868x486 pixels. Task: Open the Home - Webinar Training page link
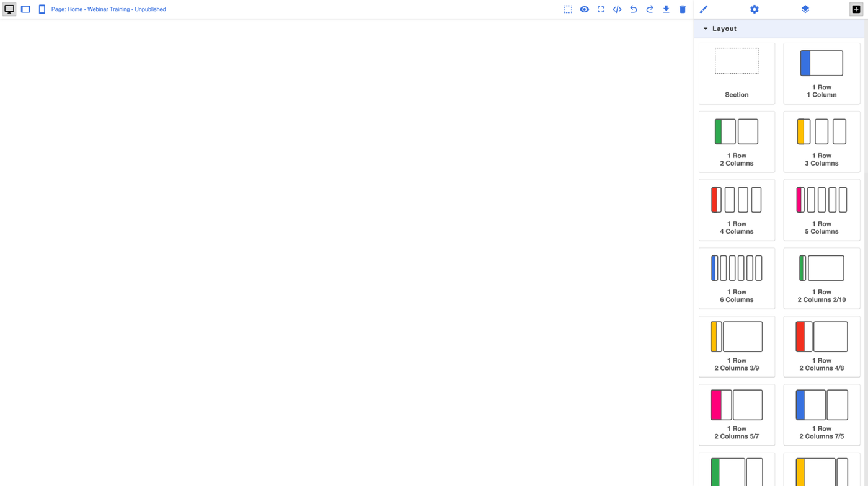coord(108,9)
